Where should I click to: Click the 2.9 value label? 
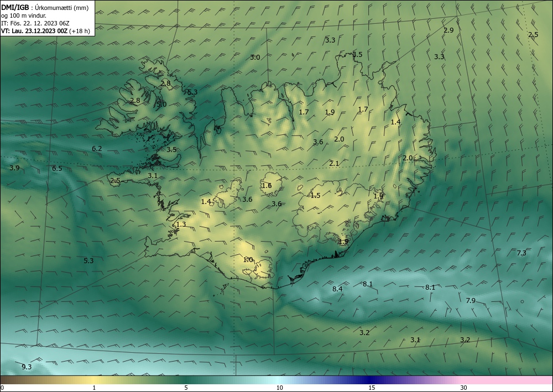click(x=448, y=30)
